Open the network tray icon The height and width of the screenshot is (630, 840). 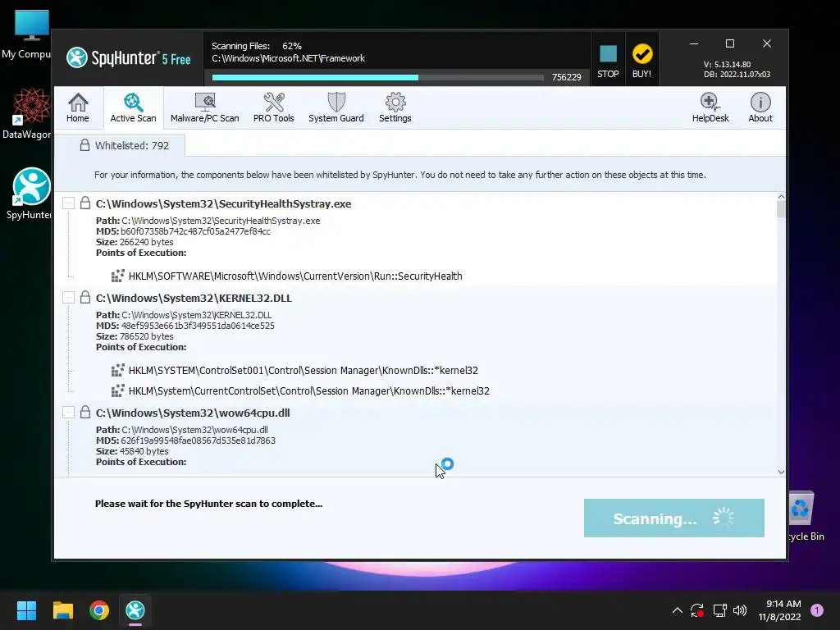click(719, 610)
